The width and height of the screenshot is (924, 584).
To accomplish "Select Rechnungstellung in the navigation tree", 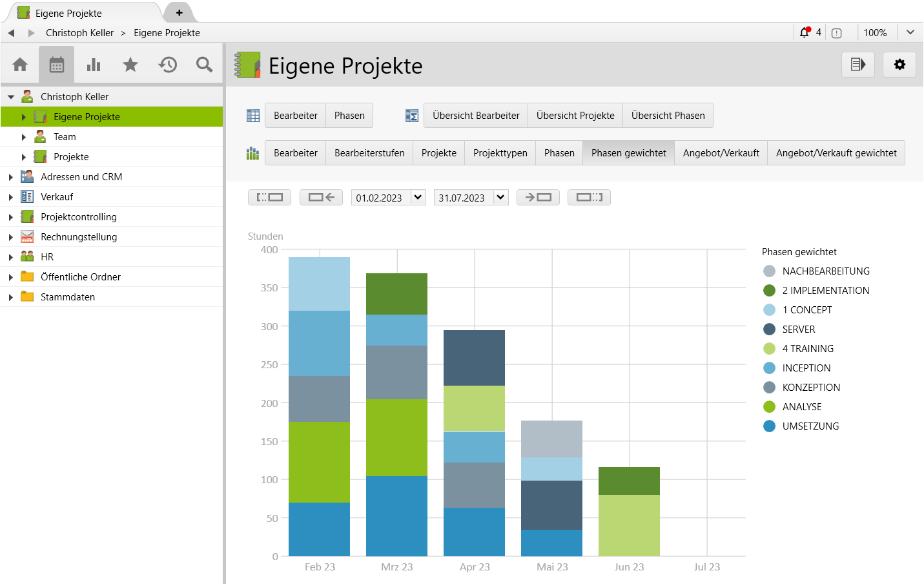I will [79, 237].
